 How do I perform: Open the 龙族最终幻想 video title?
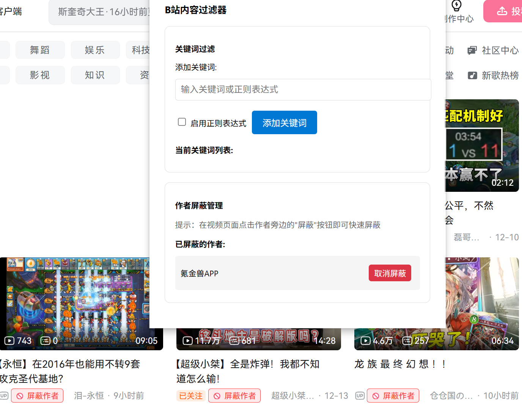pyautogui.click(x=400, y=364)
